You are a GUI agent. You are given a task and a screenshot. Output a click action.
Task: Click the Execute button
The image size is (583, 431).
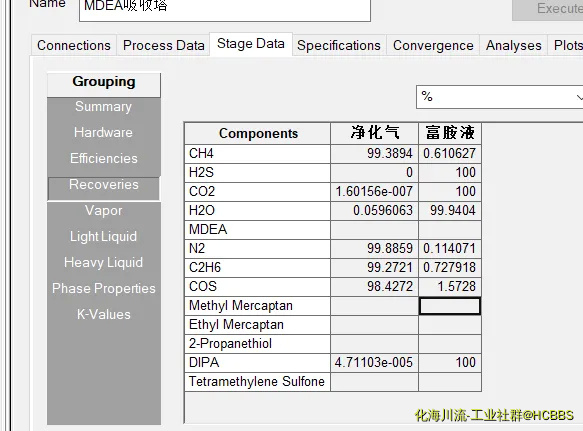tap(548, 9)
